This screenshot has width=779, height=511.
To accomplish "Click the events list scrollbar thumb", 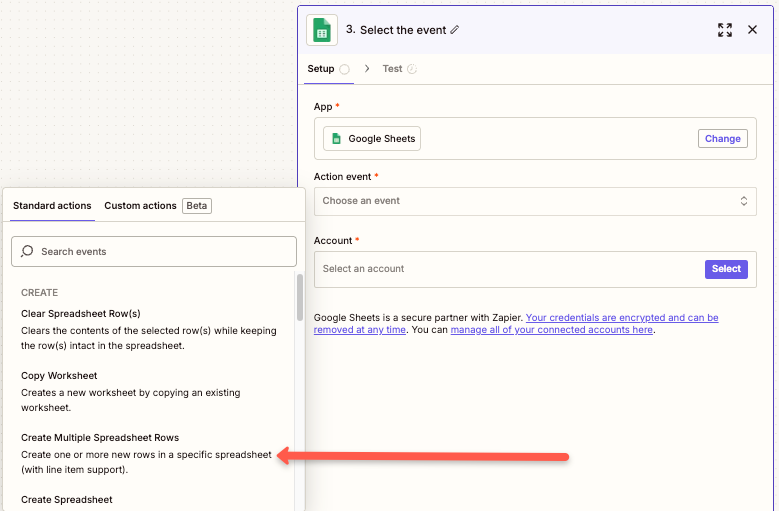I will point(300,297).
